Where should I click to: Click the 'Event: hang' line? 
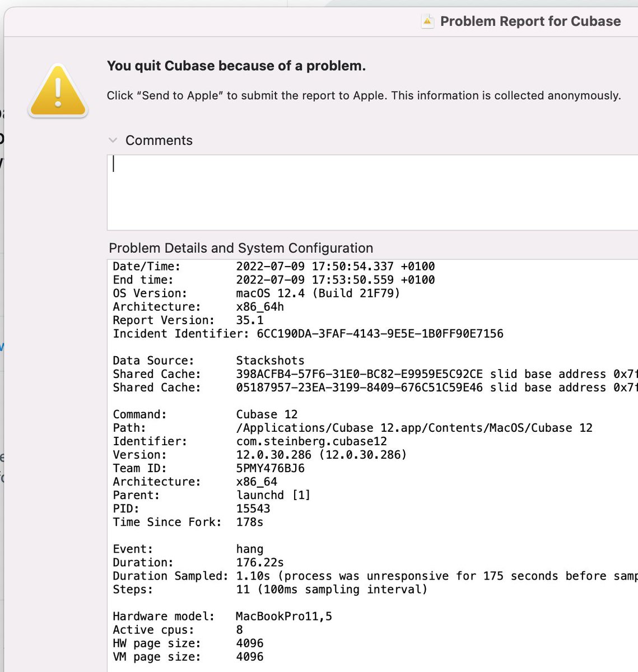click(188, 549)
